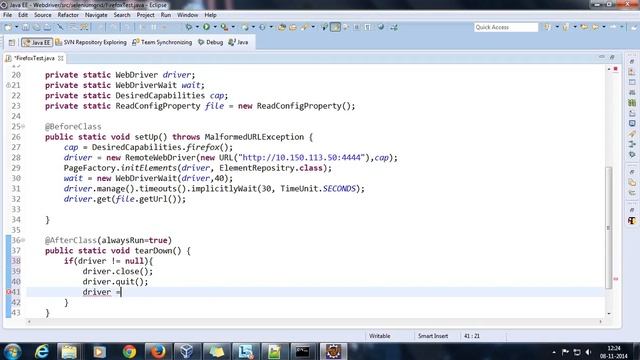The height and width of the screenshot is (360, 640).
Task: Open the Run configurations dropdown arrow
Action: (215, 27)
